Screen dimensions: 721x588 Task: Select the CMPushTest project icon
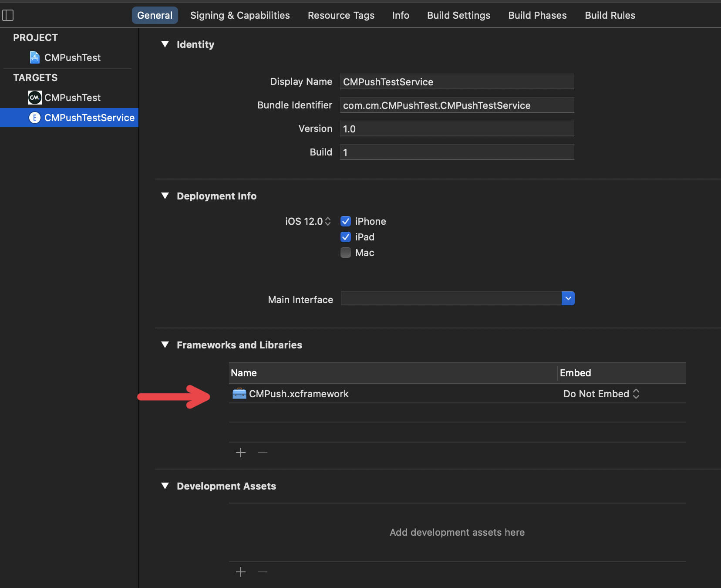tap(35, 57)
